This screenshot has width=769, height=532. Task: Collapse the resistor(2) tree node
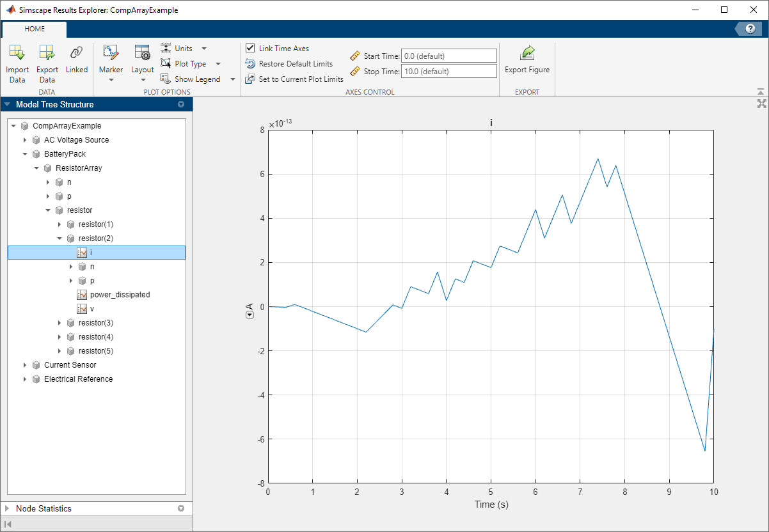point(59,239)
